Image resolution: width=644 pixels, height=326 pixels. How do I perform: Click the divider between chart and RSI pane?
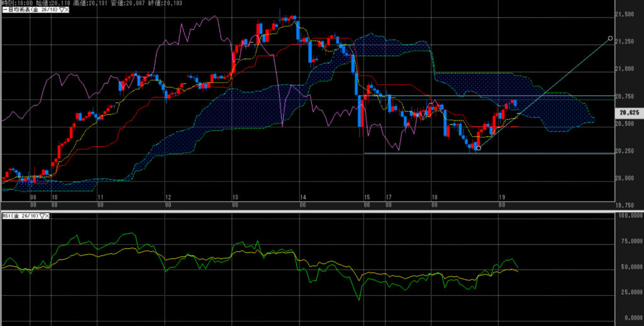314,211
